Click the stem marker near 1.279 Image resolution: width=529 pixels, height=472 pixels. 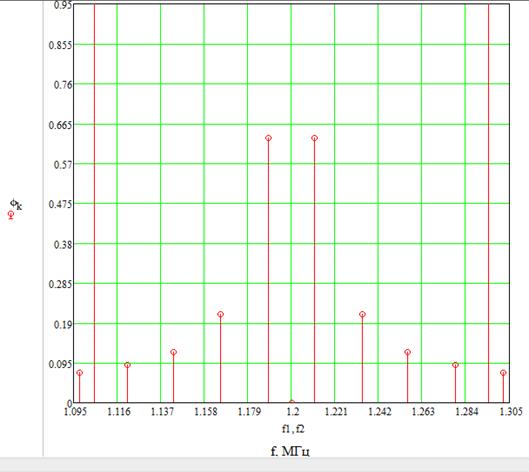(x=455, y=365)
